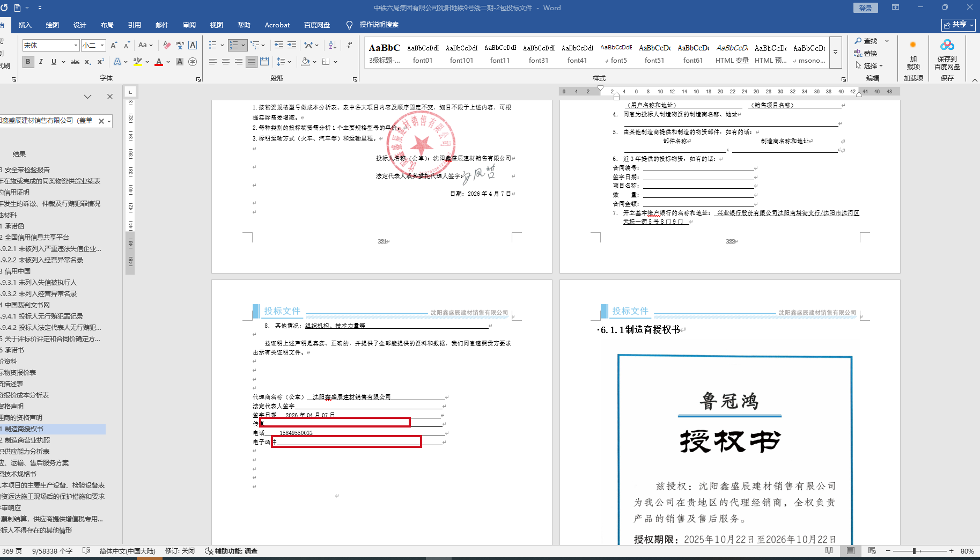Clear the navigation search box text
Screen dimensions: 980x560
point(101,121)
